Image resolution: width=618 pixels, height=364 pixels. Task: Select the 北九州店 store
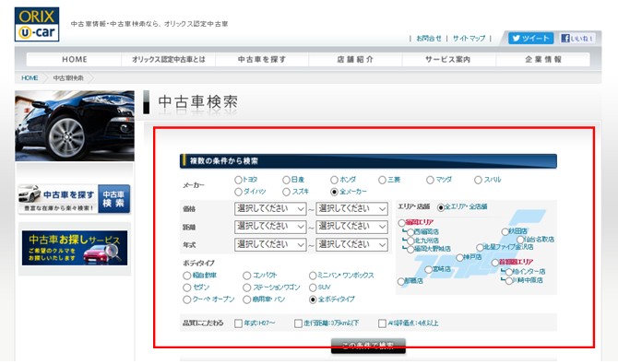[410, 241]
